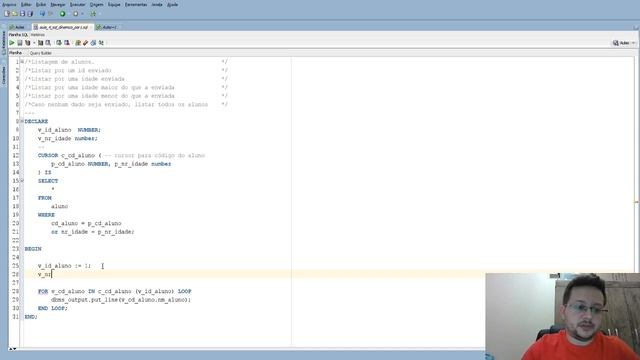The width and height of the screenshot is (640, 360).
Task: Click the pencil eraser icon in worksheet toolbar
Action: (x=86, y=43)
